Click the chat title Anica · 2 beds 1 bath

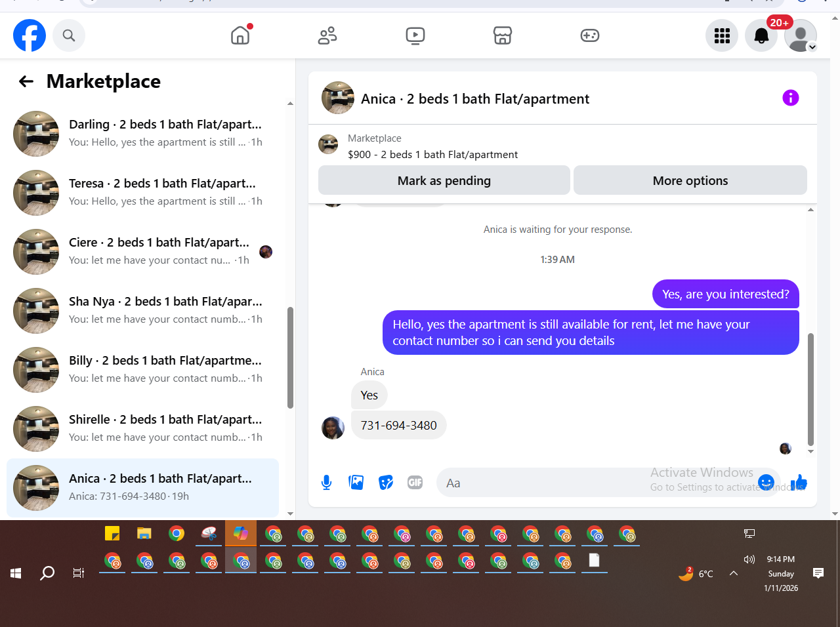tap(475, 99)
